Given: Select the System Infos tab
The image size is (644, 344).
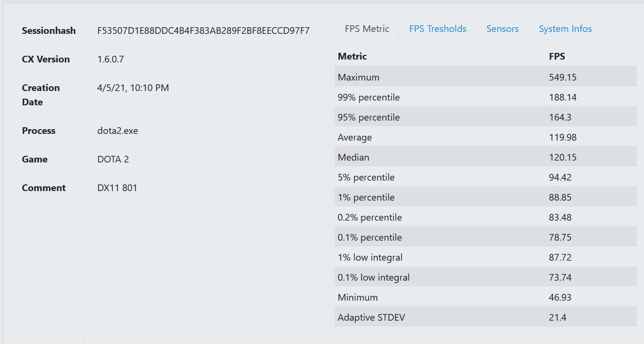Looking at the screenshot, I should [x=565, y=29].
